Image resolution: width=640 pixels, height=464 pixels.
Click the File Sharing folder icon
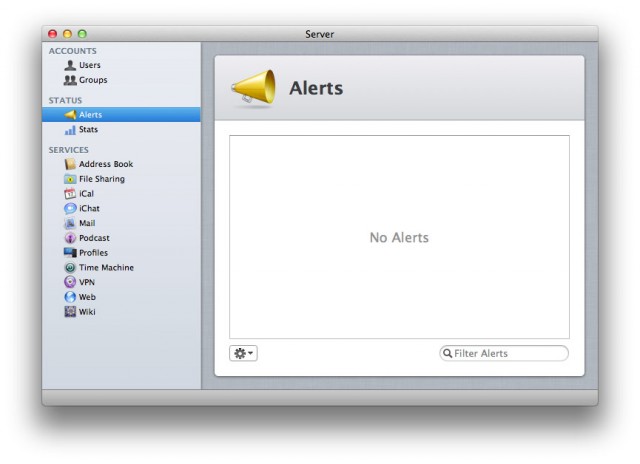click(x=70, y=179)
